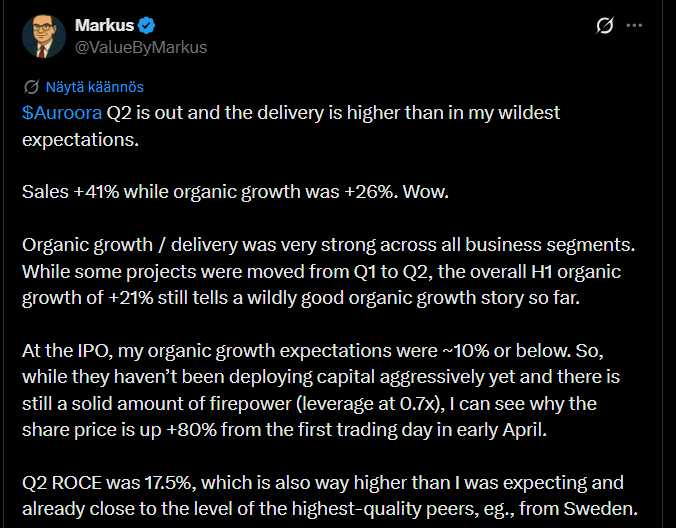Click the Näytä käännös translation link
The image size is (676, 528).
(94, 87)
